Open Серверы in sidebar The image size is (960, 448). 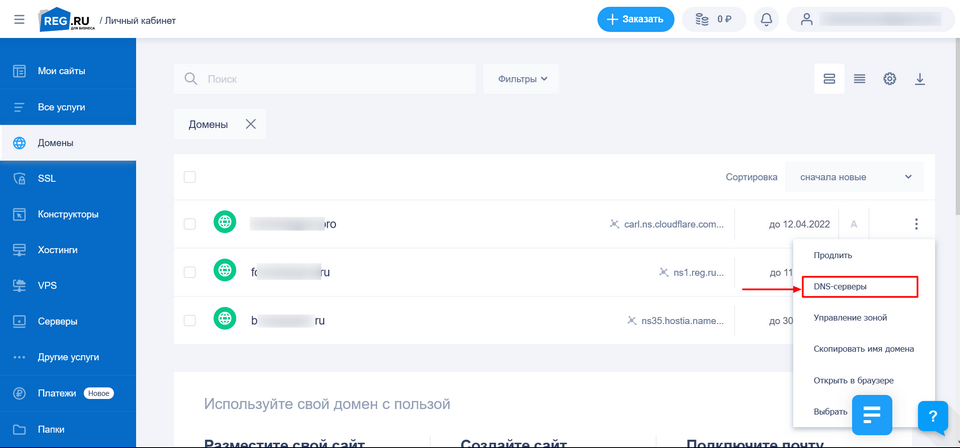(68, 321)
